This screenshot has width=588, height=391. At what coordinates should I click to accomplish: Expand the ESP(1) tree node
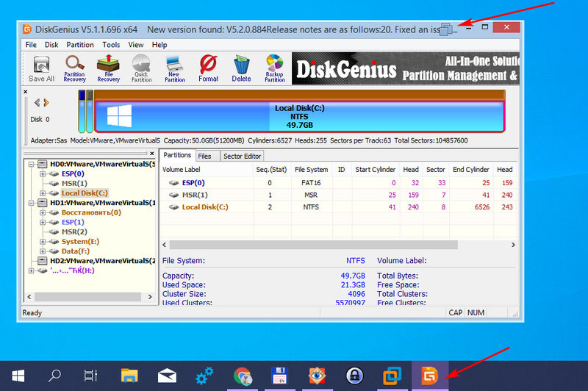pos(43,222)
